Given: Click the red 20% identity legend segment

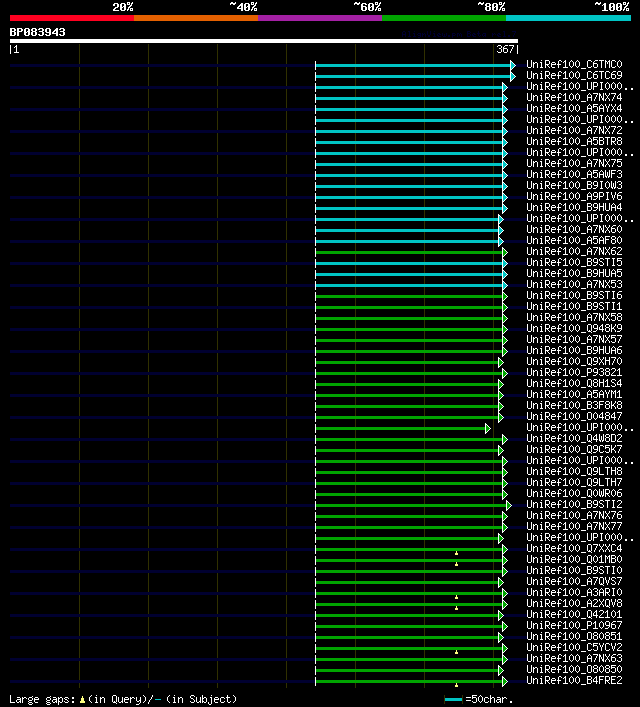Looking at the screenshot, I should (72, 18).
